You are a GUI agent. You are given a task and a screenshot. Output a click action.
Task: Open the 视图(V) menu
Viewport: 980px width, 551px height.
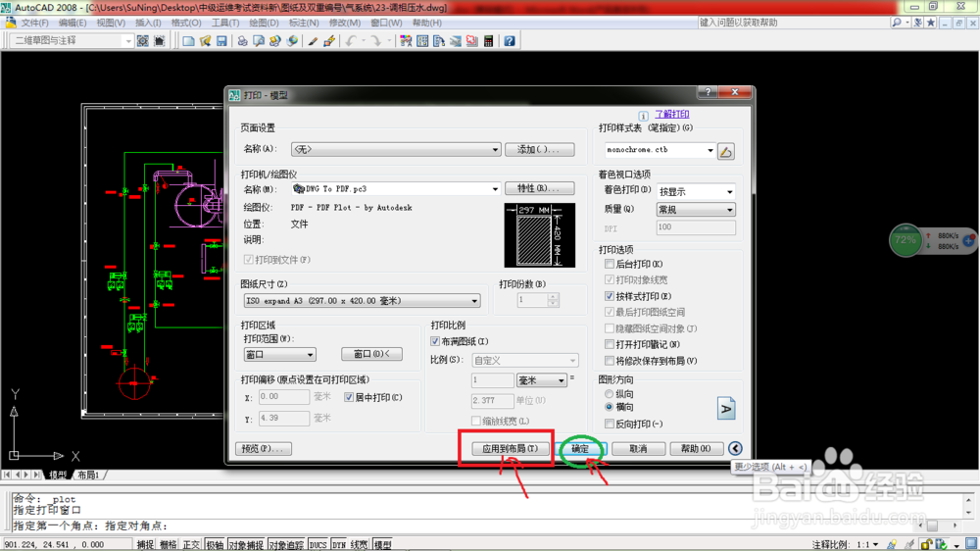tap(111, 23)
